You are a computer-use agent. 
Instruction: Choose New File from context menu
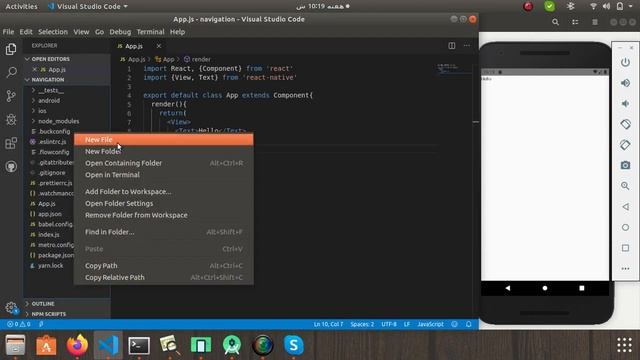tap(163, 140)
